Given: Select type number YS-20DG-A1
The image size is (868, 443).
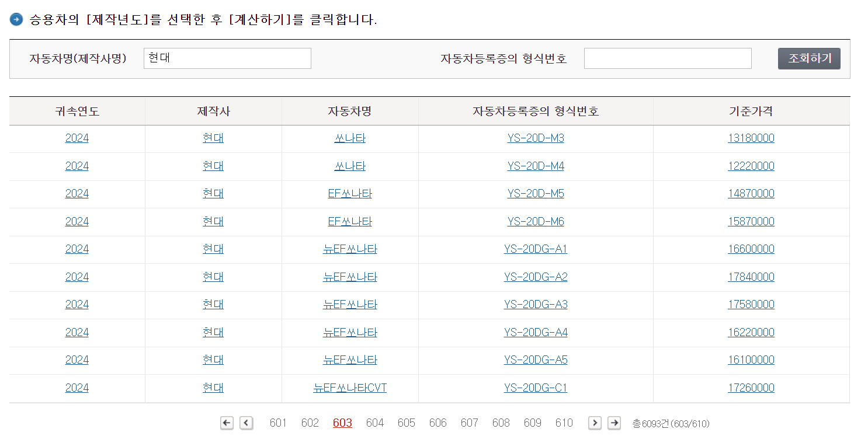Looking at the screenshot, I should tap(536, 249).
